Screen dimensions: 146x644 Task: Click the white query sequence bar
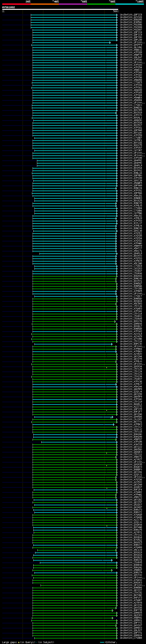click(x=60, y=9)
